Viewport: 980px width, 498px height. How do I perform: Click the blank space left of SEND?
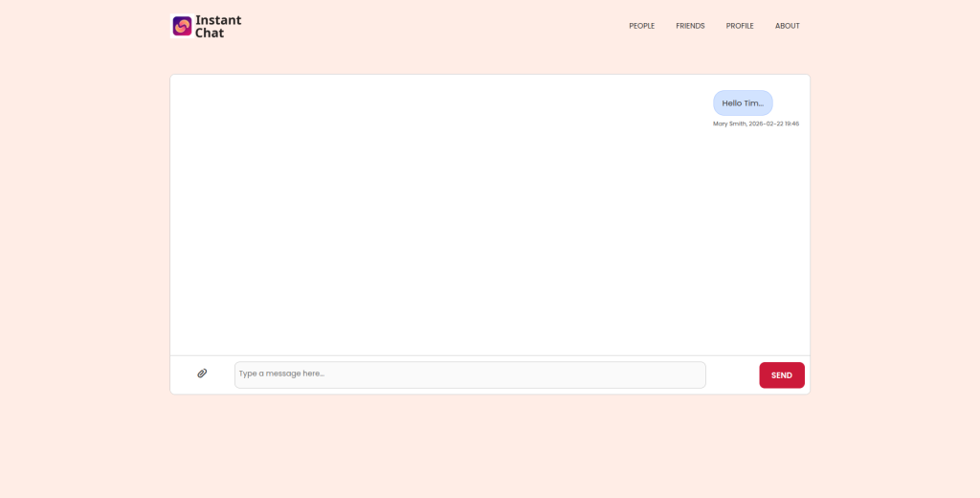click(x=732, y=374)
